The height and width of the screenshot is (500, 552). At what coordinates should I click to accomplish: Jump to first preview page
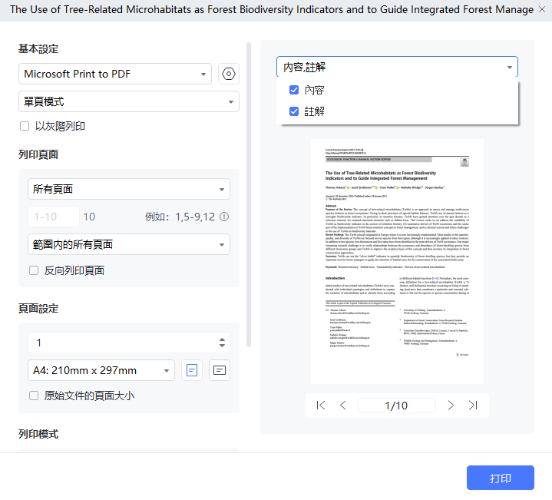[x=321, y=405]
